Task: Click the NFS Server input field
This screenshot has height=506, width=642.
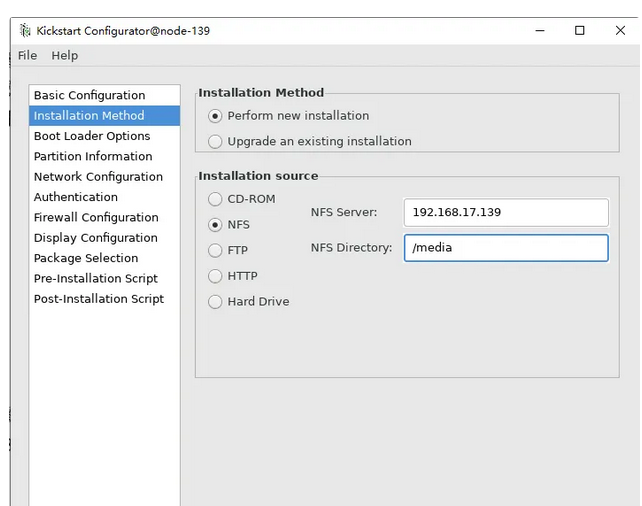Action: (506, 212)
